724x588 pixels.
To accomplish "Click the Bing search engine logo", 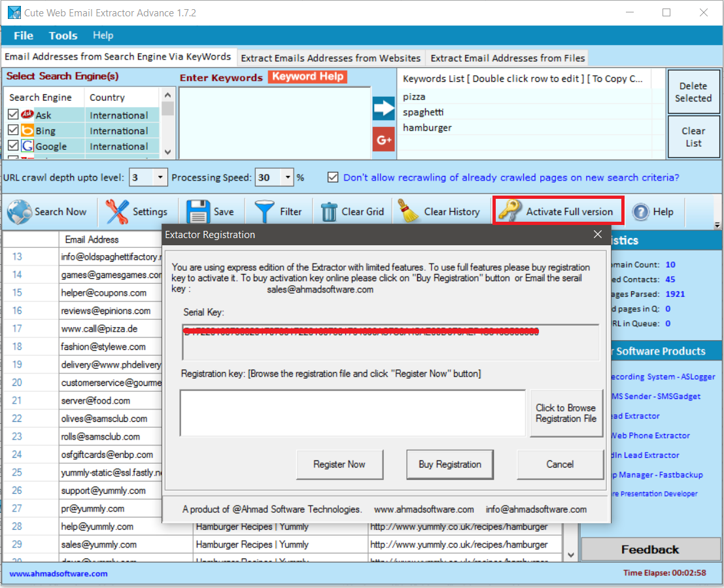I will [x=27, y=130].
